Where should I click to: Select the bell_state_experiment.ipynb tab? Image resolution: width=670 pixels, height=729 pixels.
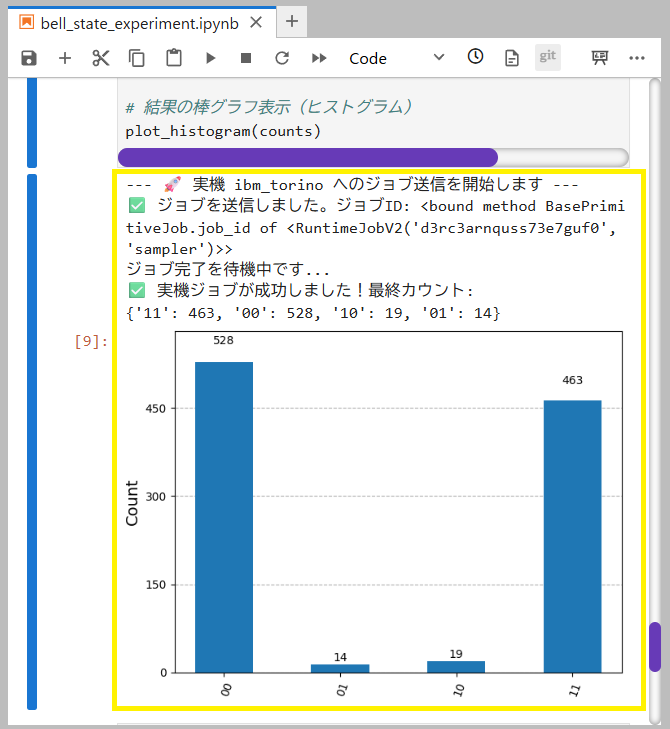(130, 22)
